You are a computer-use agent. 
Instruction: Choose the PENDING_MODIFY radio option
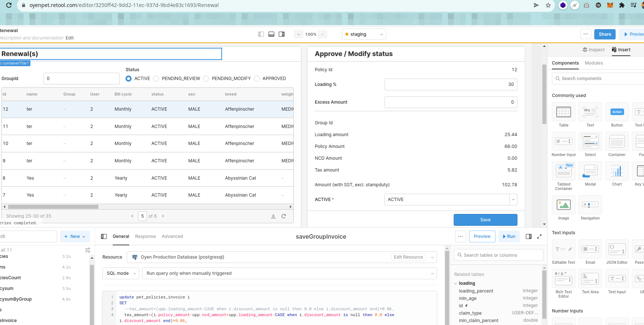click(x=206, y=79)
